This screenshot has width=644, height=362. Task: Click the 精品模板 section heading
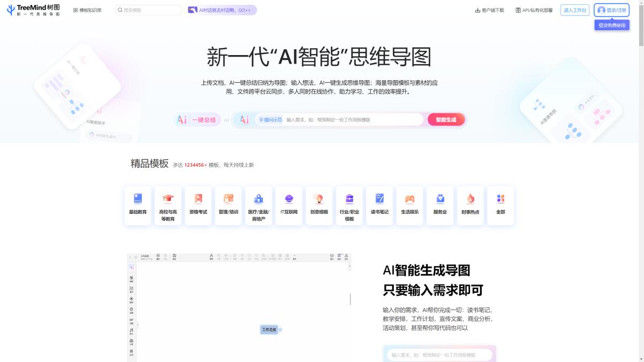pyautogui.click(x=149, y=164)
